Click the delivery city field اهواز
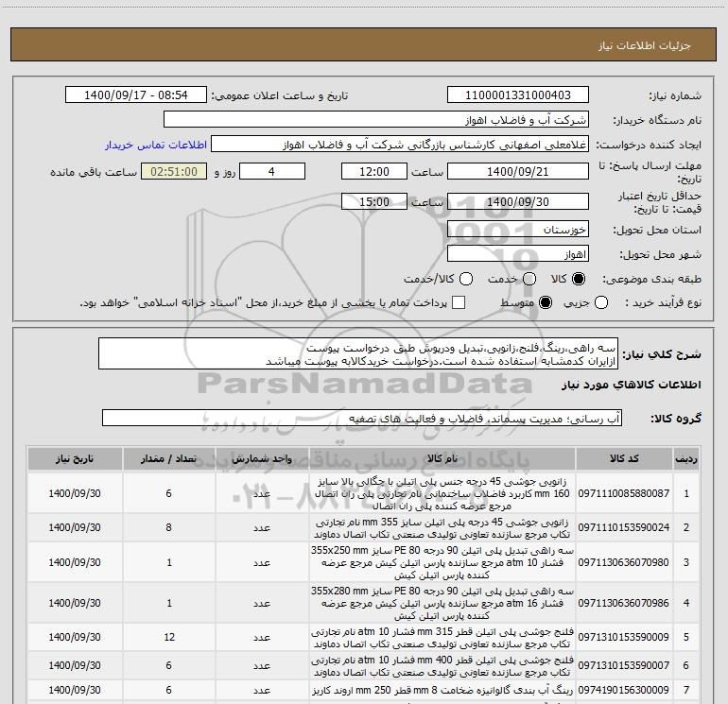The image size is (728, 704). (518, 253)
